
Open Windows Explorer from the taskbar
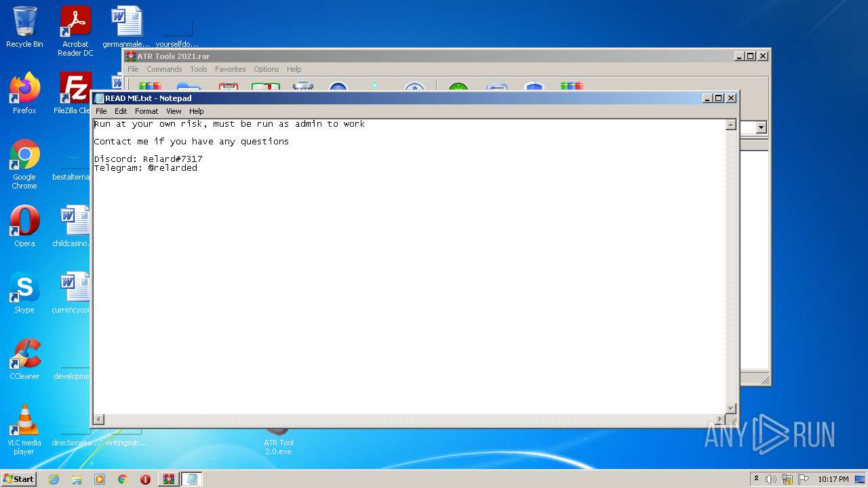tap(77, 479)
